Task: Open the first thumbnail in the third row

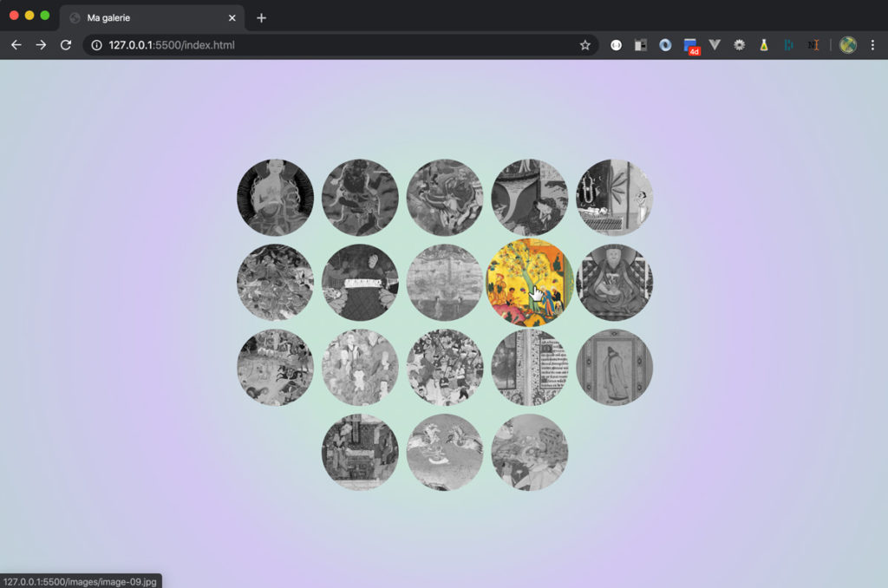Action: pyautogui.click(x=275, y=367)
